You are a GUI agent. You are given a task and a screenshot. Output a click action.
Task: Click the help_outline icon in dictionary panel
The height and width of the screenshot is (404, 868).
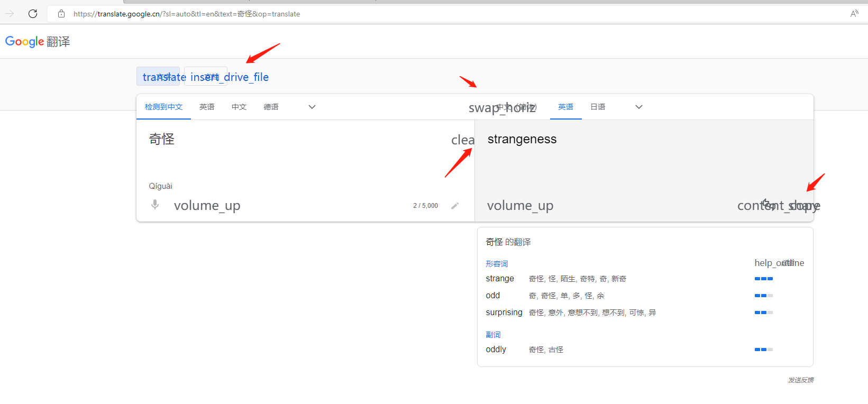pos(779,263)
